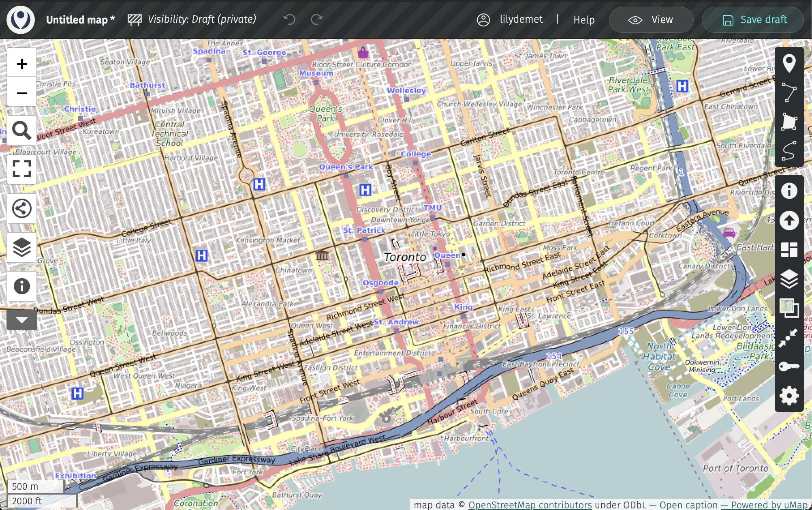
Task: Select the draw polyline tool
Action: tap(789, 92)
